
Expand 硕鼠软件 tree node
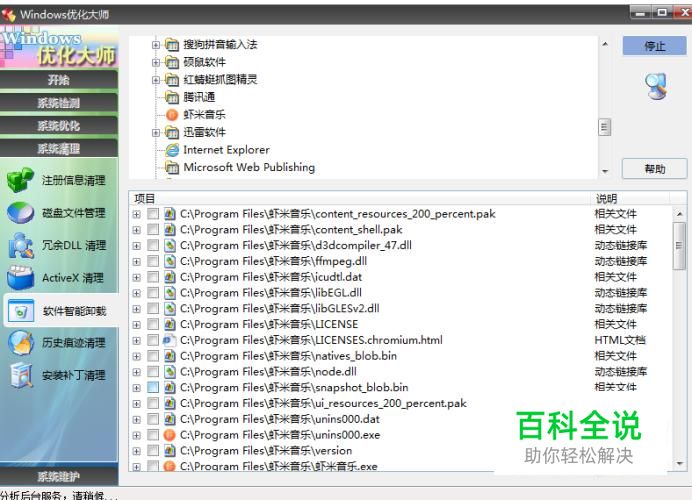click(x=155, y=62)
